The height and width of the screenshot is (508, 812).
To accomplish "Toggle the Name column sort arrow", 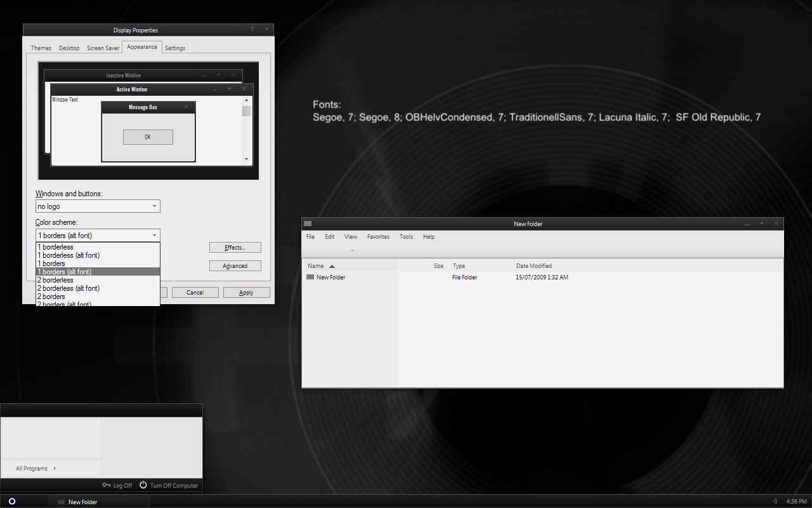I will pos(332,266).
